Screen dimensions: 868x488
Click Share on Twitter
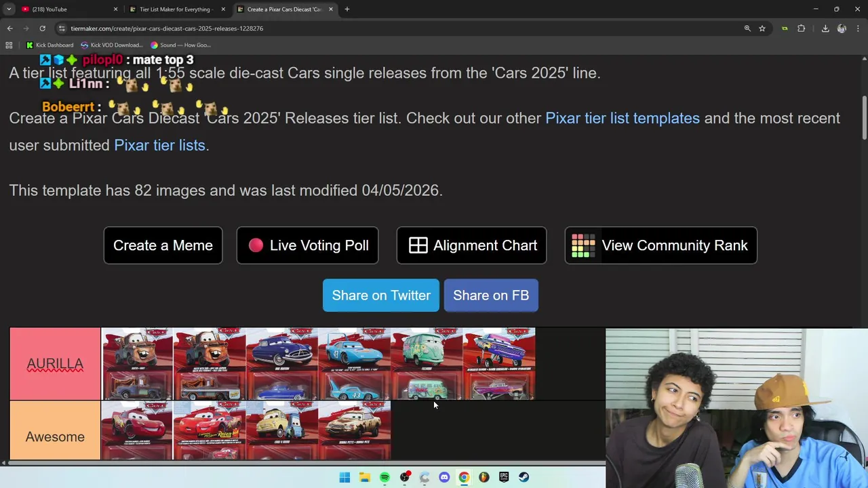coord(381,296)
